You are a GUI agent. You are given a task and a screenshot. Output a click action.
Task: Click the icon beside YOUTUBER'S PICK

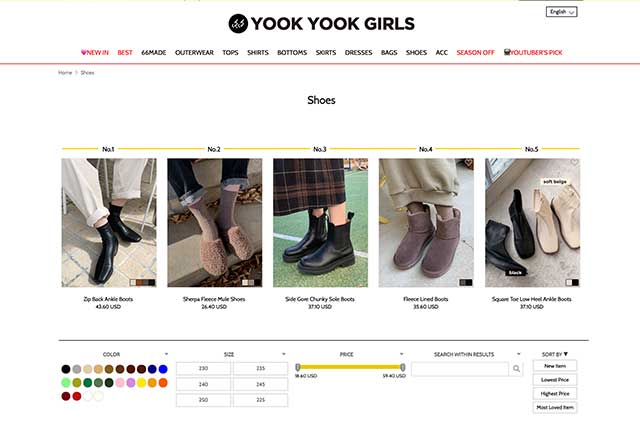coord(507,52)
